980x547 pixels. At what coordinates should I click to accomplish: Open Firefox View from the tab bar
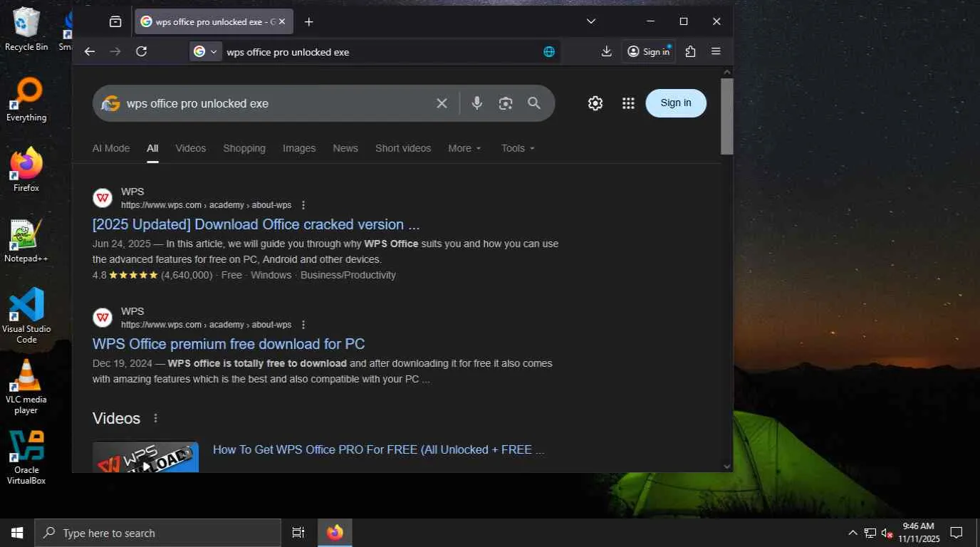coord(115,21)
